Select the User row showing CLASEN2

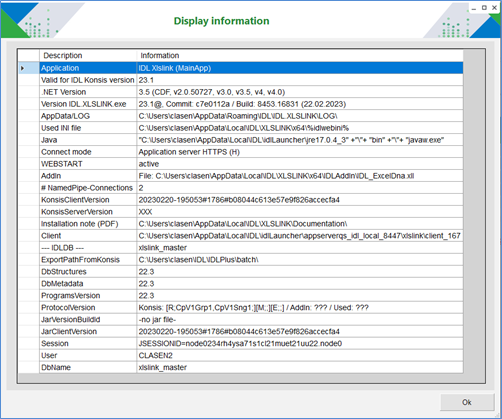(x=251, y=356)
